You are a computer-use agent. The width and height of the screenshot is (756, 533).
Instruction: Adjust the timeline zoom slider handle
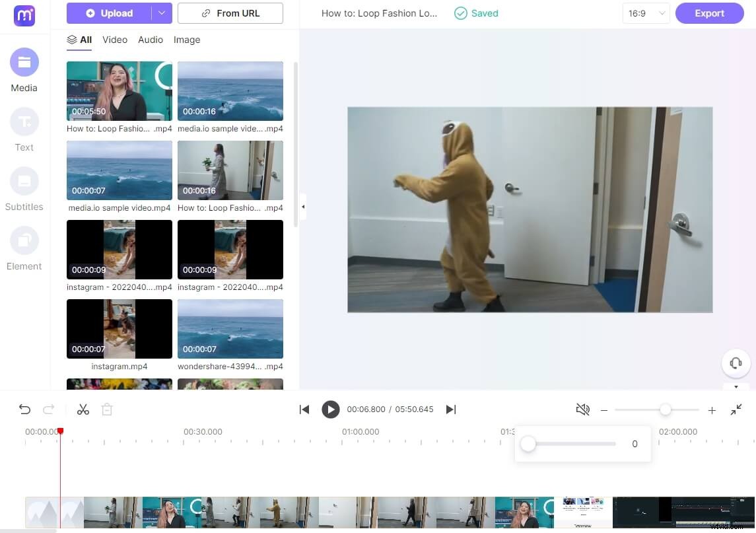point(665,409)
